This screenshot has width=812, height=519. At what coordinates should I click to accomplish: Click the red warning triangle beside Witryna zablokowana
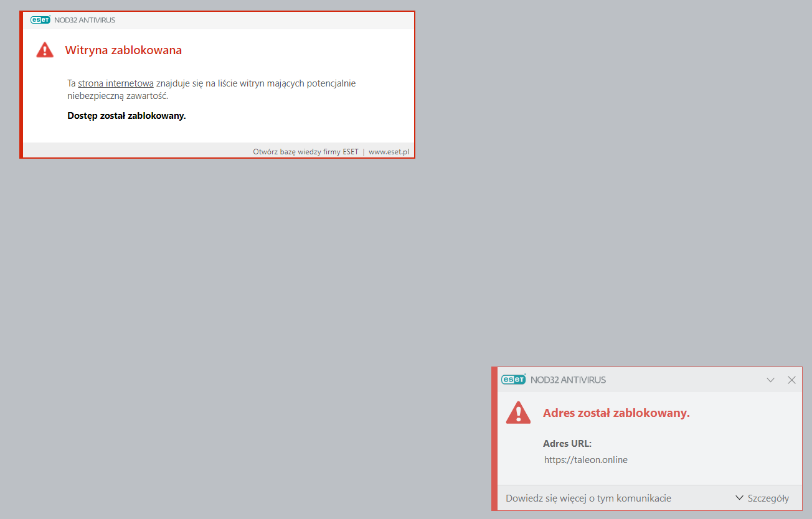coord(45,50)
